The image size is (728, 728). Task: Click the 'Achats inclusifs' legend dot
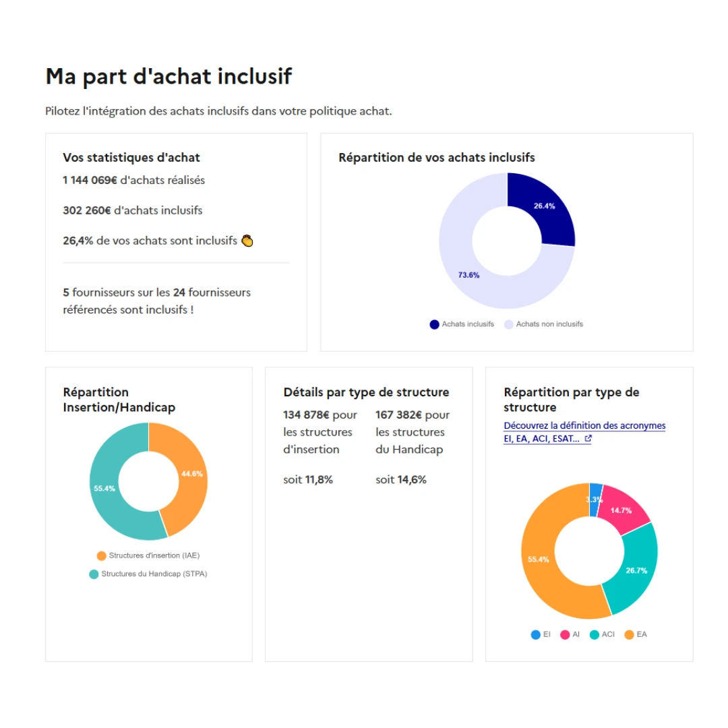pyautogui.click(x=433, y=324)
